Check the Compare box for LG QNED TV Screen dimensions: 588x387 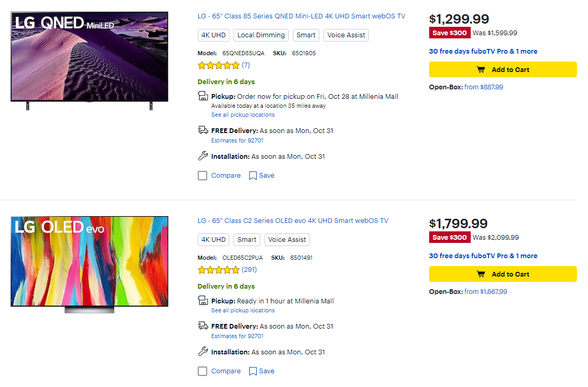202,176
